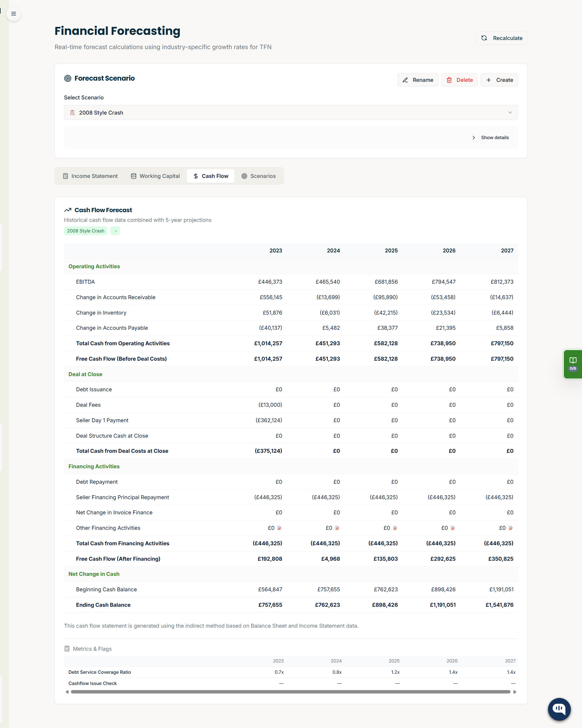582x728 pixels.
Task: Create a new scenario
Action: 499,80
